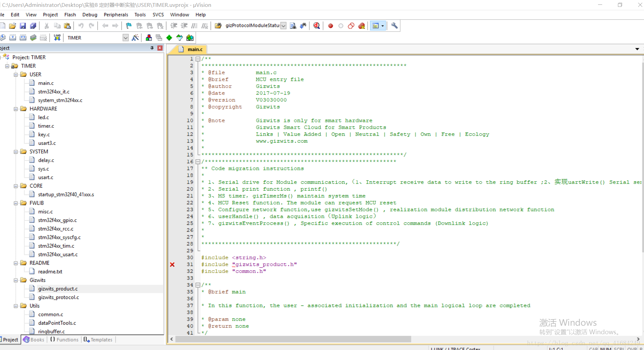Open the TIMER target selector dropdown
This screenshot has width=644, height=350.
tap(126, 38)
